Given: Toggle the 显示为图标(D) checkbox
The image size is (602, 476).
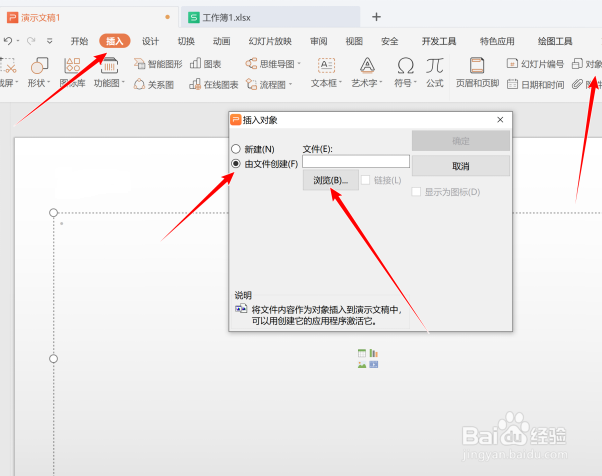Looking at the screenshot, I should pyautogui.click(x=416, y=192).
